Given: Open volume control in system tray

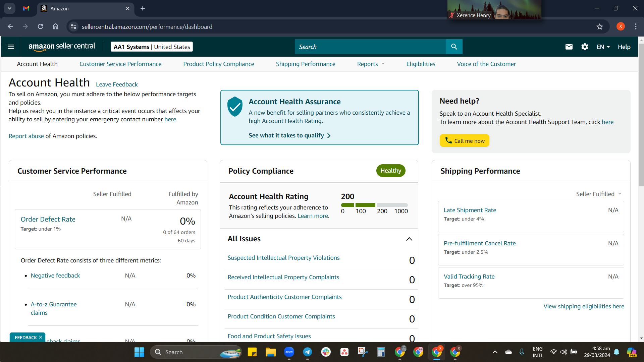Looking at the screenshot, I should pos(563,352).
